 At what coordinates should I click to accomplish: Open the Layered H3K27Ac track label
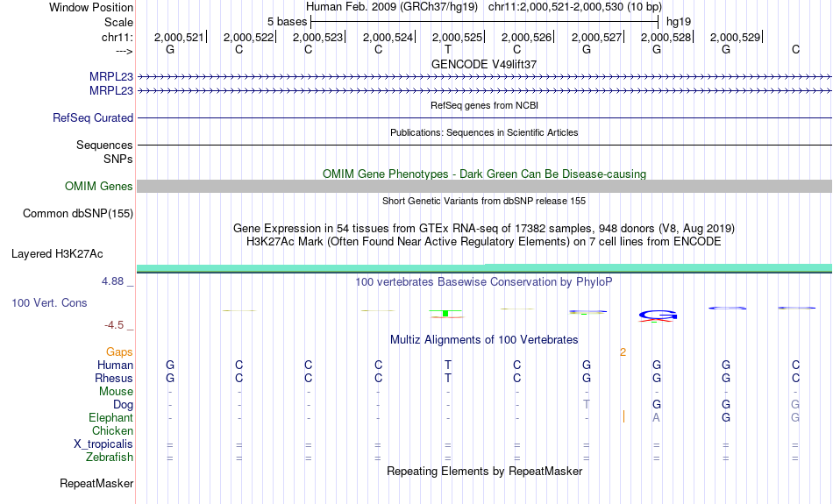[57, 254]
